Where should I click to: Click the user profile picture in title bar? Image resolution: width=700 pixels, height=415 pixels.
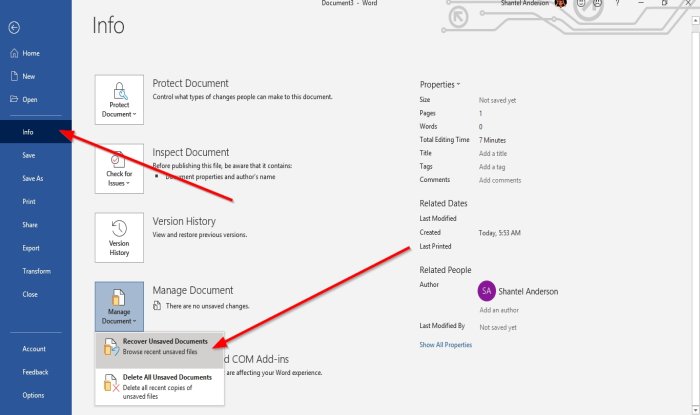point(561,4)
